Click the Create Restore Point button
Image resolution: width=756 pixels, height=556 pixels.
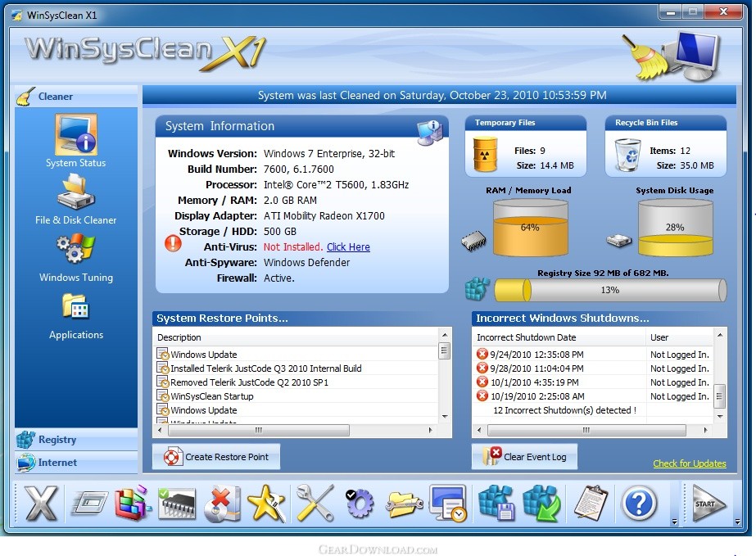[x=216, y=457]
